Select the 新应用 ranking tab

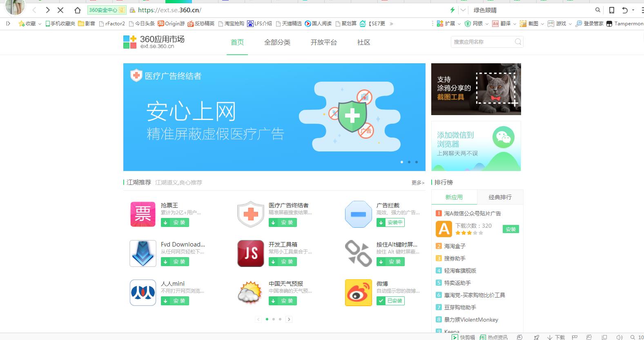pos(454,197)
